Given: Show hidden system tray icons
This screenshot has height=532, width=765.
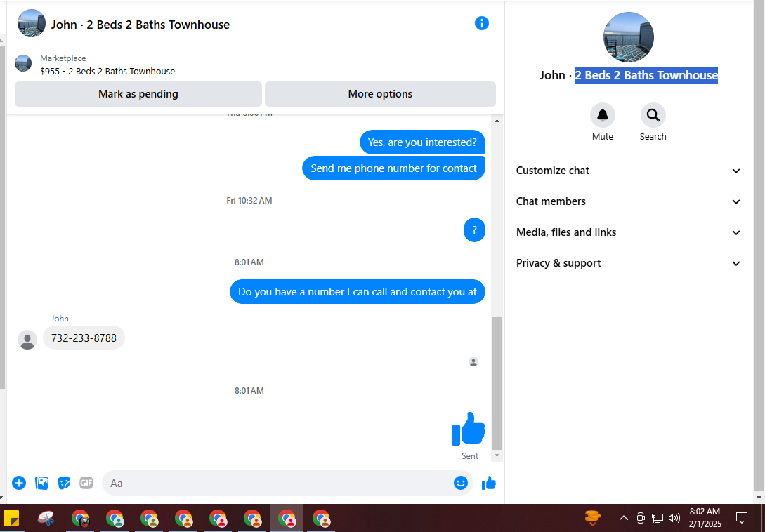Looking at the screenshot, I should tap(624, 518).
